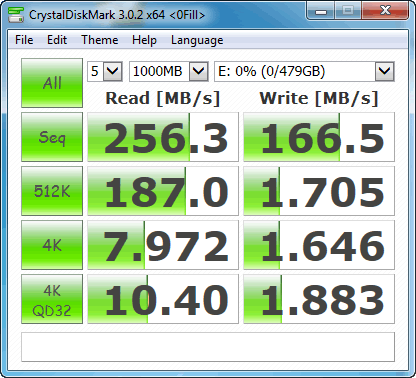
Task: Start the Seq sequential test
Action: (x=52, y=137)
